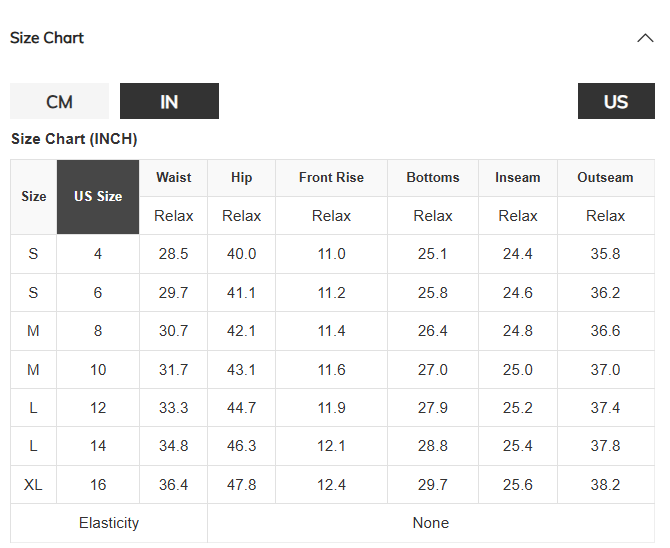Click the Hip column header

pyautogui.click(x=241, y=177)
